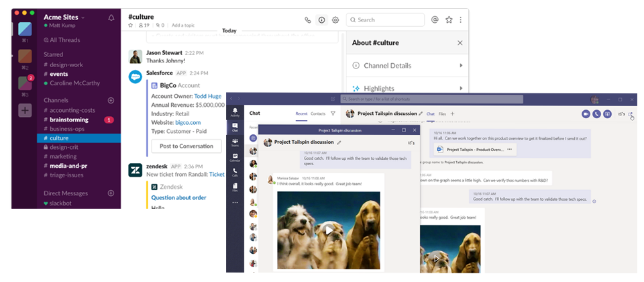Click the Post to Conversation button
This screenshot has height=282, width=644.
[x=186, y=146]
